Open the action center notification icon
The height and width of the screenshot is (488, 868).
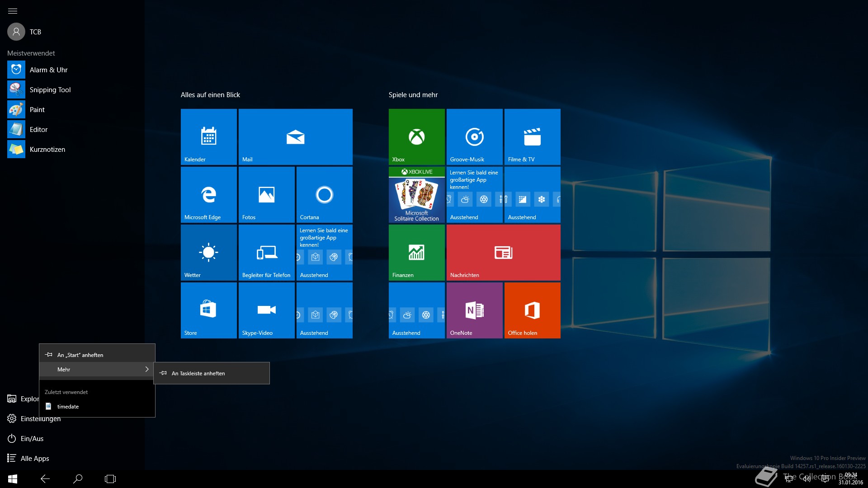[825, 479]
